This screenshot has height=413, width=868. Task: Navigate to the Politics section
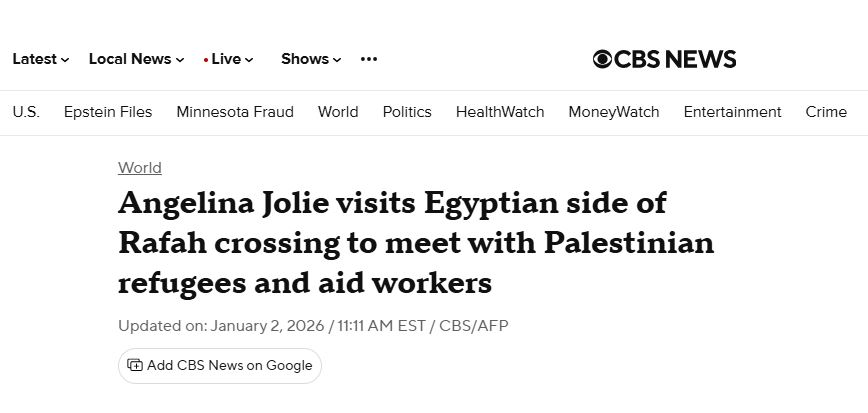(x=407, y=112)
